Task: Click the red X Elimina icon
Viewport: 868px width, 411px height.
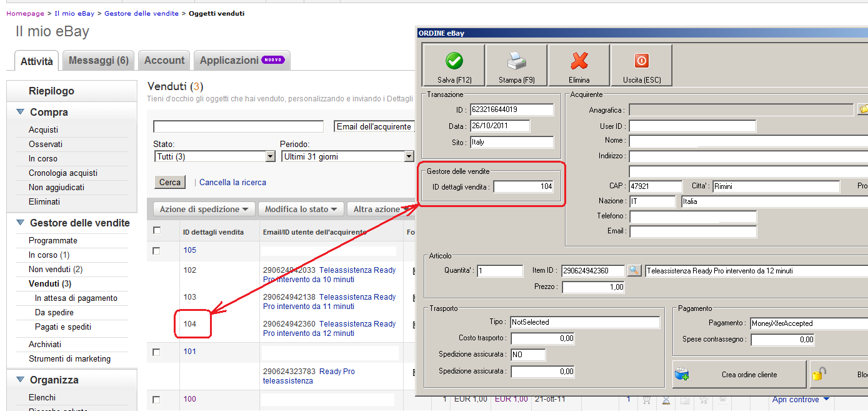Action: coord(579,61)
